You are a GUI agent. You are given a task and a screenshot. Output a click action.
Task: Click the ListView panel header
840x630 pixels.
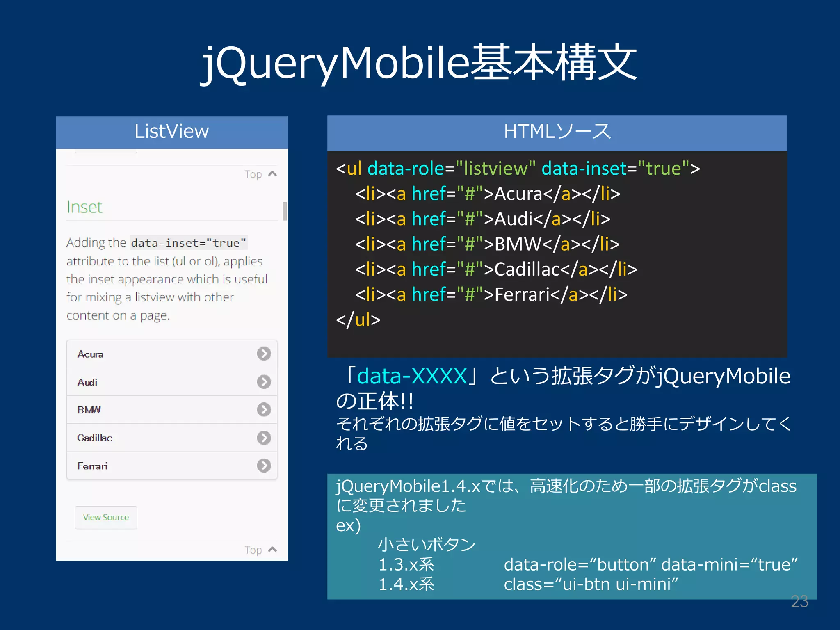point(172,132)
